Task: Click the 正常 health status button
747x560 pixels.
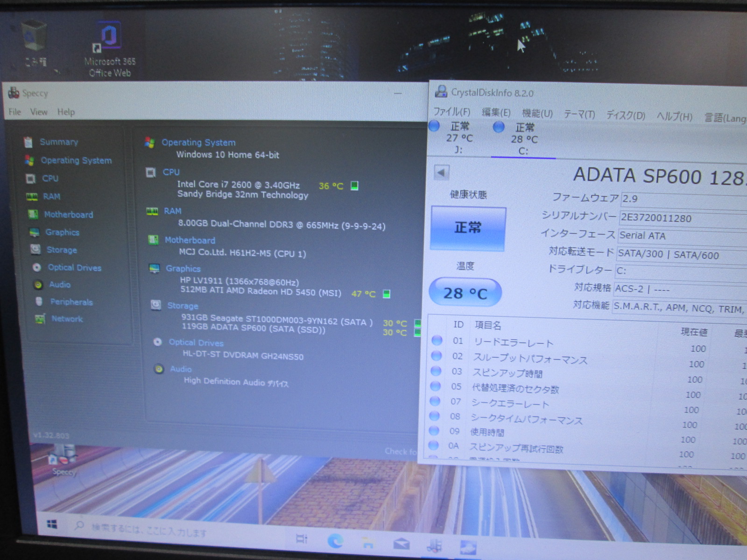Action: [468, 228]
